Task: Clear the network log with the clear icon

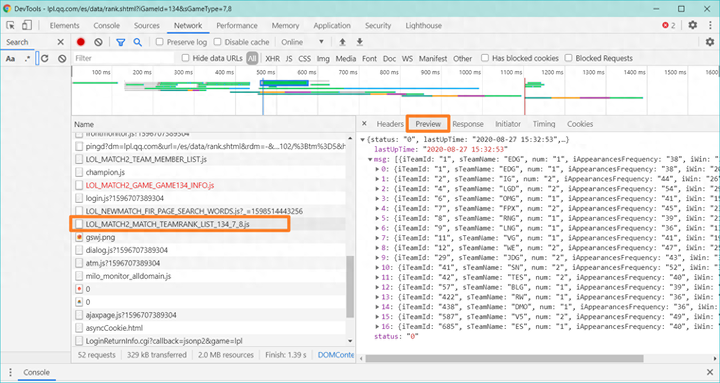Action: (x=98, y=42)
